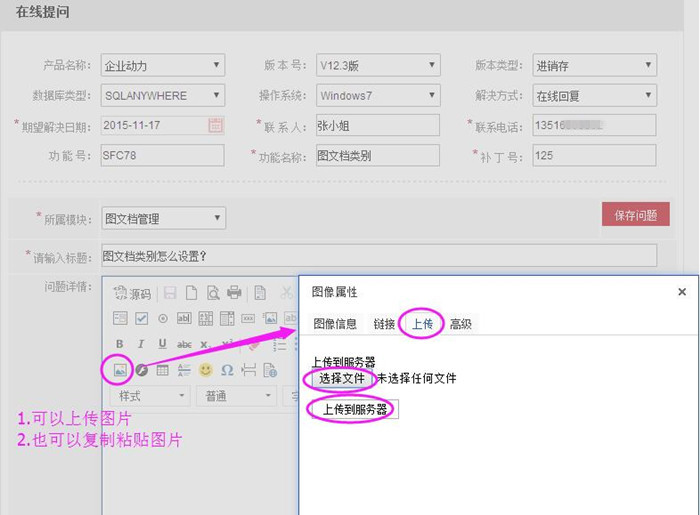The width and height of the screenshot is (700, 515).
Task: Click the insert image icon in editor
Action: click(x=120, y=370)
